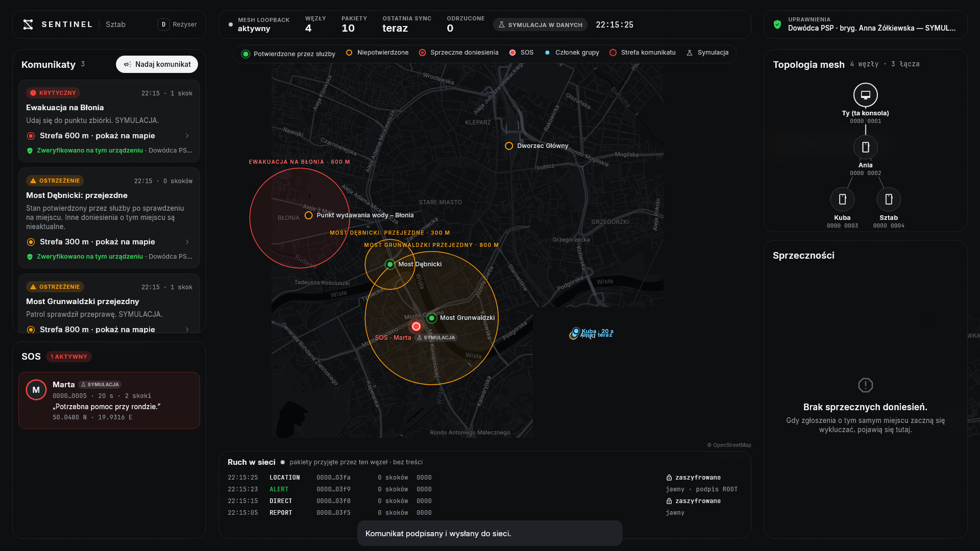Select the ALERT traffic log row
This screenshot has height=551, width=980.
[484, 489]
